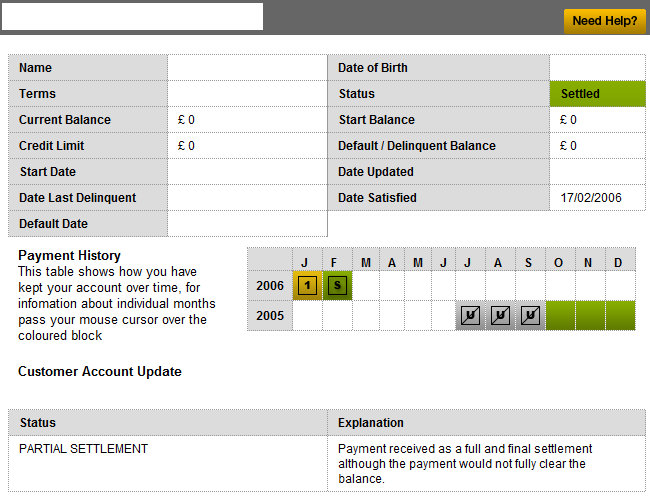Click the Payment History heading
Screen dimensions: 650x499
[x=69, y=256]
